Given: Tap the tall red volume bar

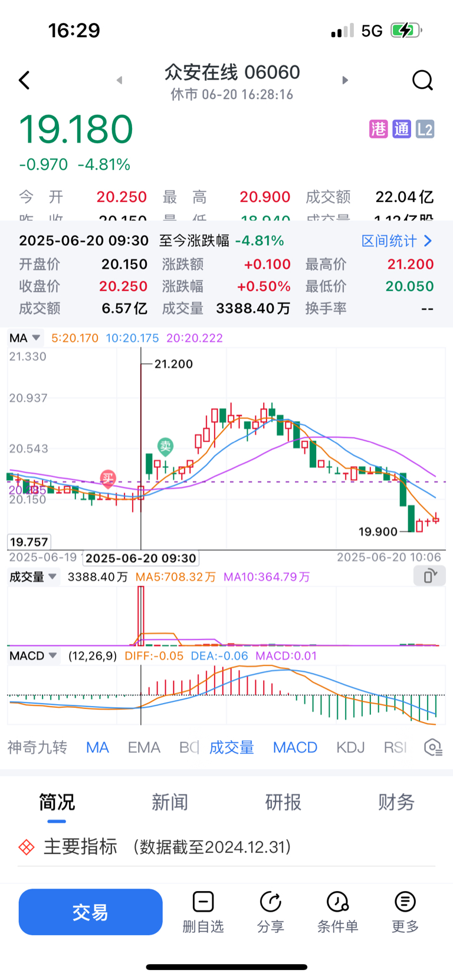Looking at the screenshot, I should (x=141, y=616).
